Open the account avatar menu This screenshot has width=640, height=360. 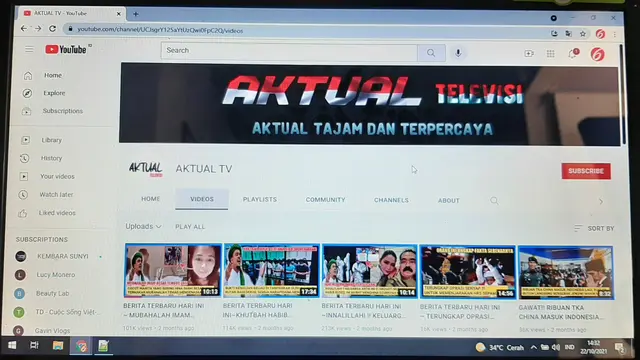598,54
